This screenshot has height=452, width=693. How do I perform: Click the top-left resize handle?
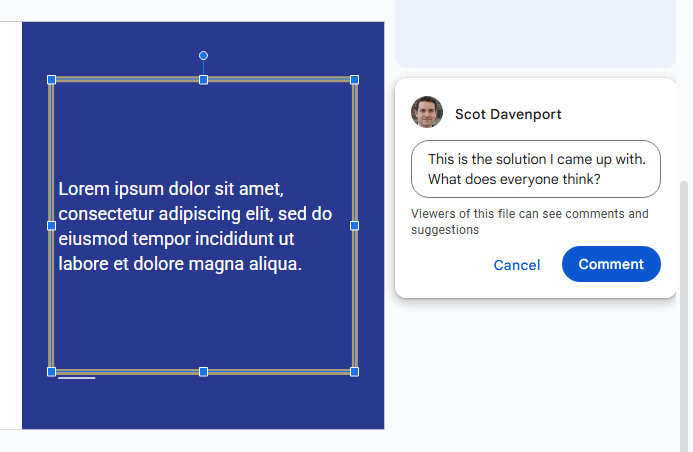click(51, 79)
